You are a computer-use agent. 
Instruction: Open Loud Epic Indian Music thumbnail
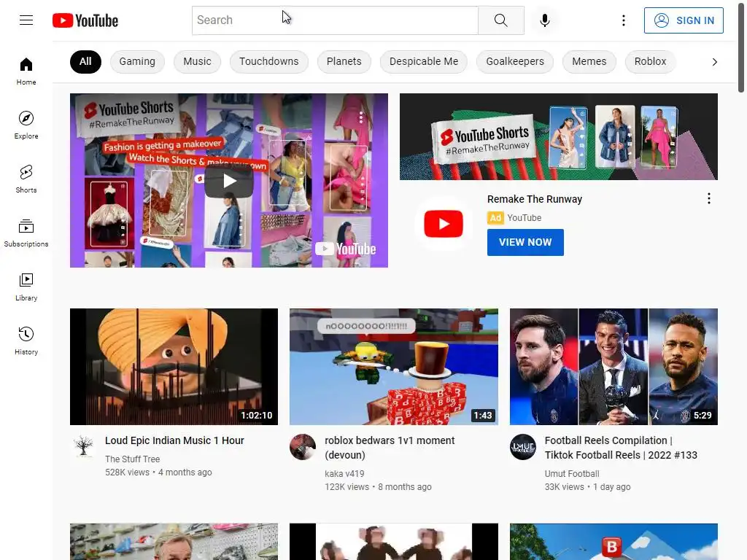click(174, 367)
